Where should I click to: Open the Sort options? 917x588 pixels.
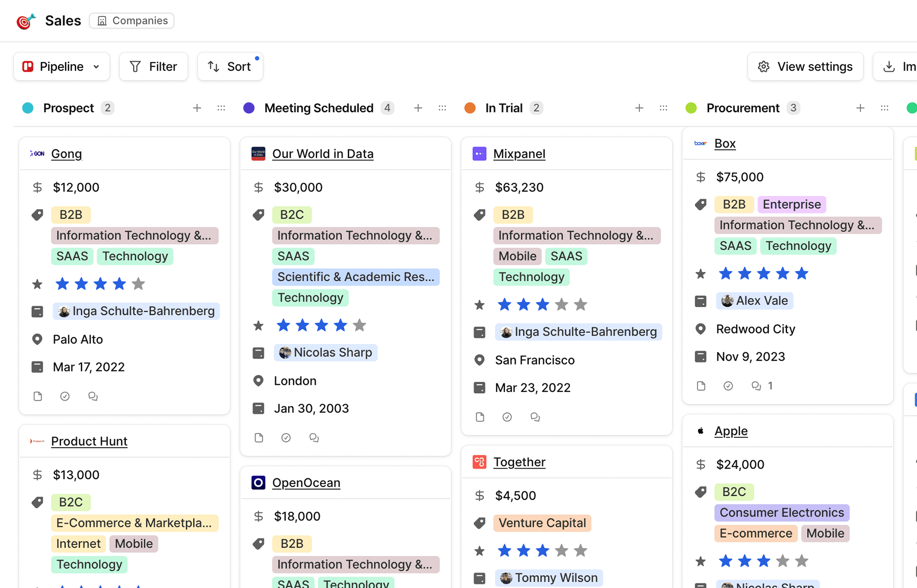[230, 66]
